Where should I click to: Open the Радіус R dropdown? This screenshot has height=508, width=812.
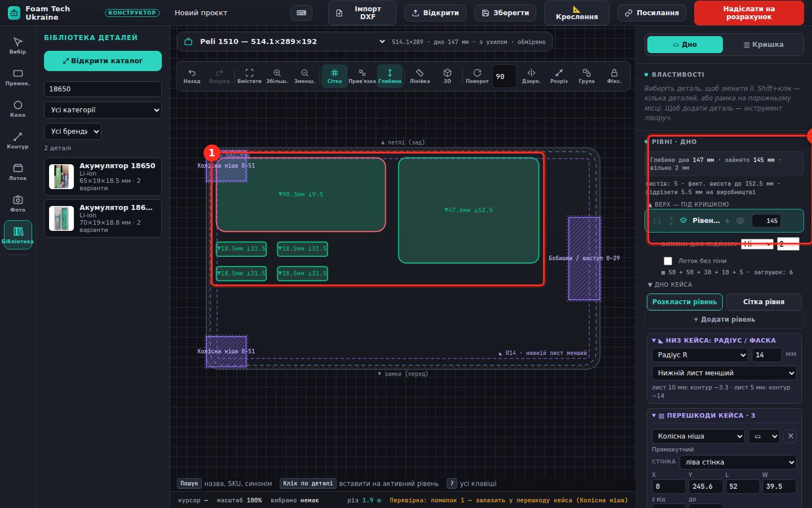(x=700, y=354)
